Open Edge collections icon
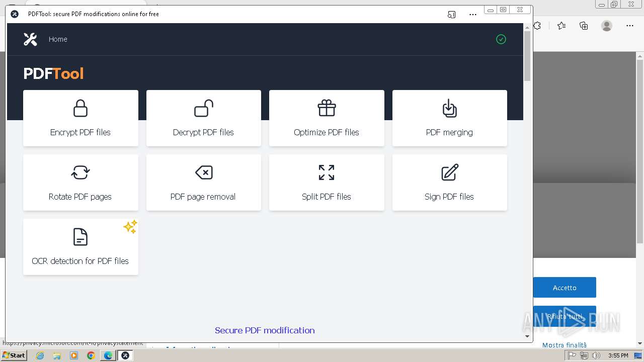Viewport: 644px width, 362px height. click(x=584, y=26)
